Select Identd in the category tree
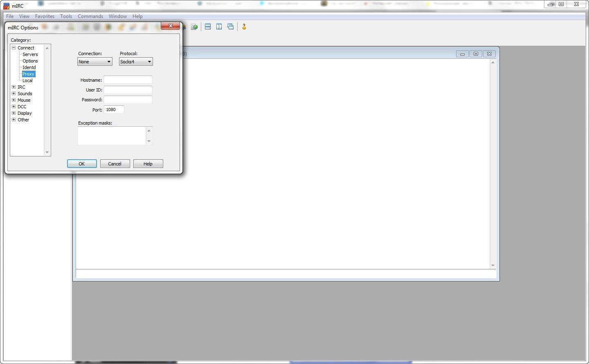This screenshot has height=364, width=589. 29,67
